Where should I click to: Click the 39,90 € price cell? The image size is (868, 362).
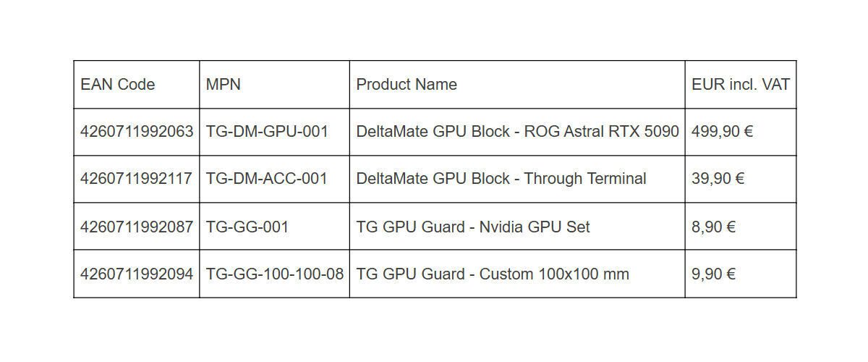tap(718, 179)
